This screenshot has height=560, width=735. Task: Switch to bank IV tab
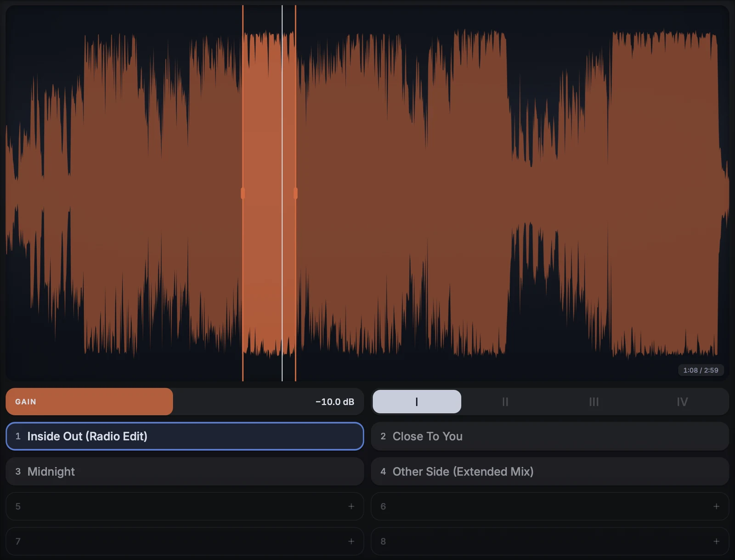682,402
